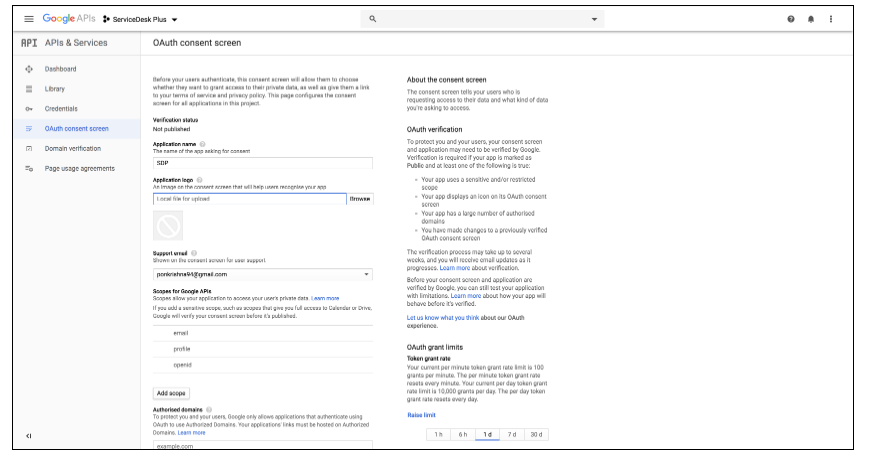Select the 7d time range tab
869x457 pixels.
tap(511, 434)
